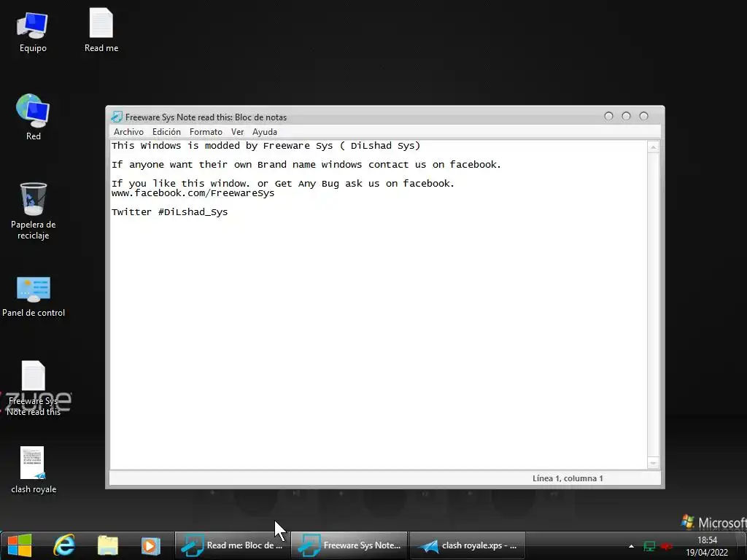747x560 pixels.
Task: Click the red volume tray icon
Action: tap(667, 546)
